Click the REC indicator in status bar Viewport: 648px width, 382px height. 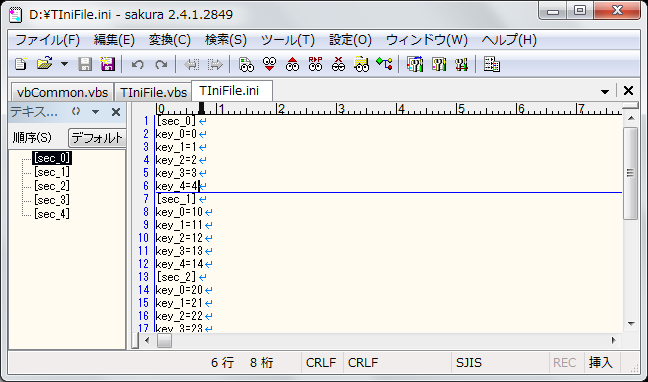click(x=564, y=363)
